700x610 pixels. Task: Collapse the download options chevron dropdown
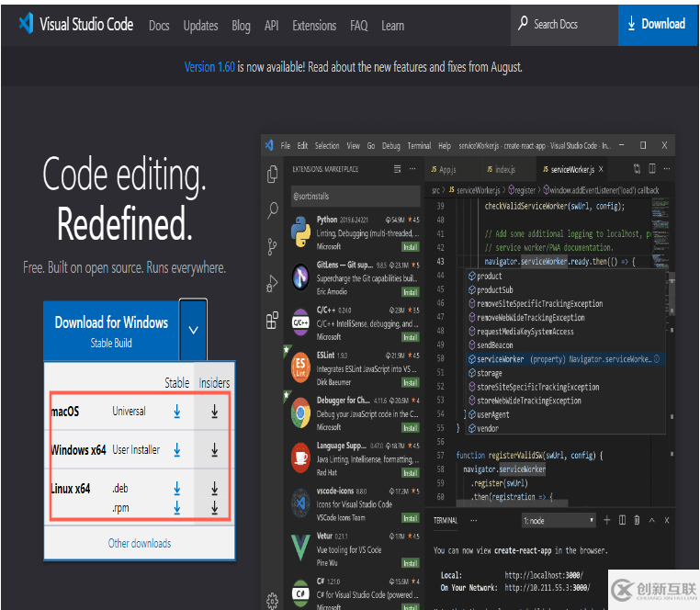click(x=193, y=330)
